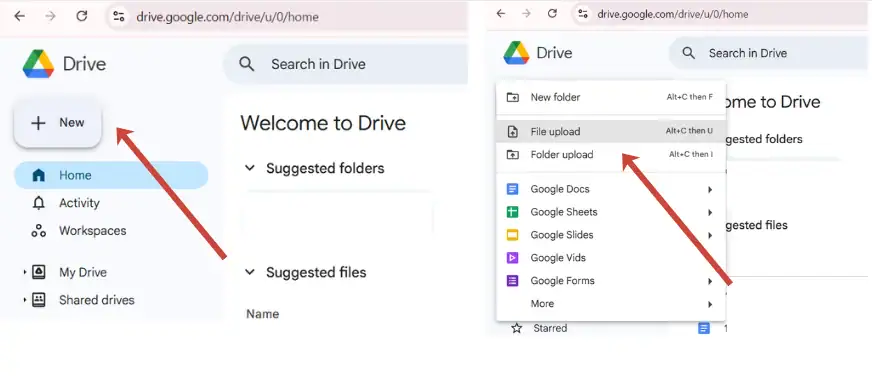This screenshot has height=376, width=872.
Task: Click the green Google Sheets icon
Action: (x=512, y=212)
